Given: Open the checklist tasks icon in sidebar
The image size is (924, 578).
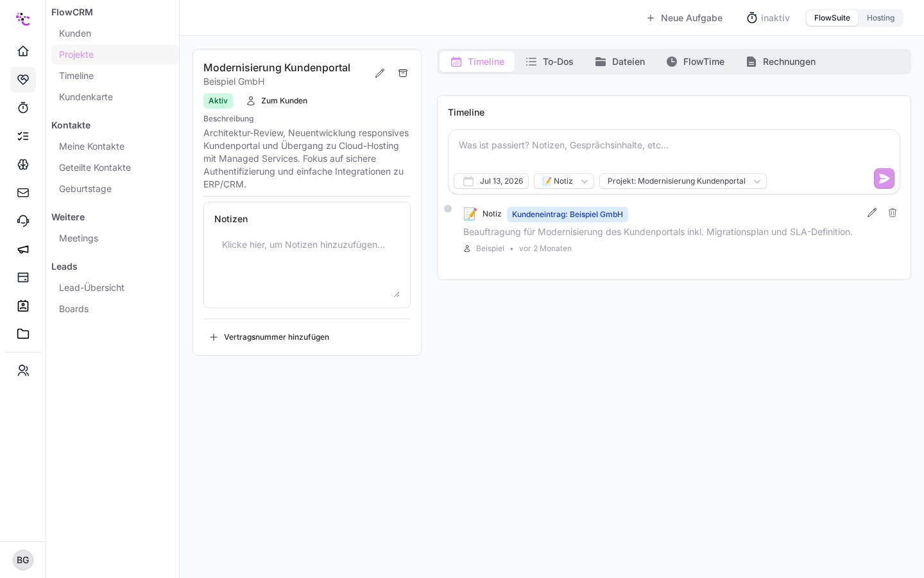Looking at the screenshot, I should coord(23,136).
